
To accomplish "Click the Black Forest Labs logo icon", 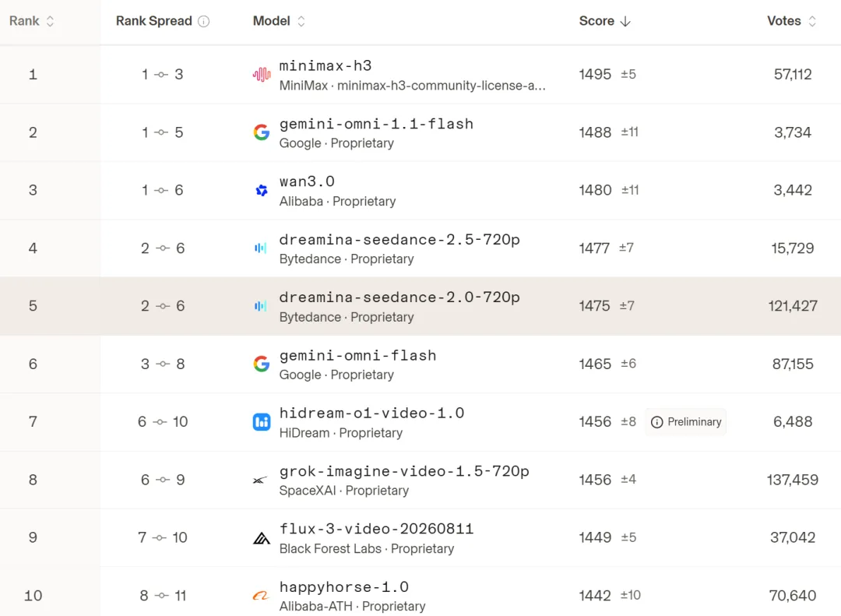I will 262,537.
